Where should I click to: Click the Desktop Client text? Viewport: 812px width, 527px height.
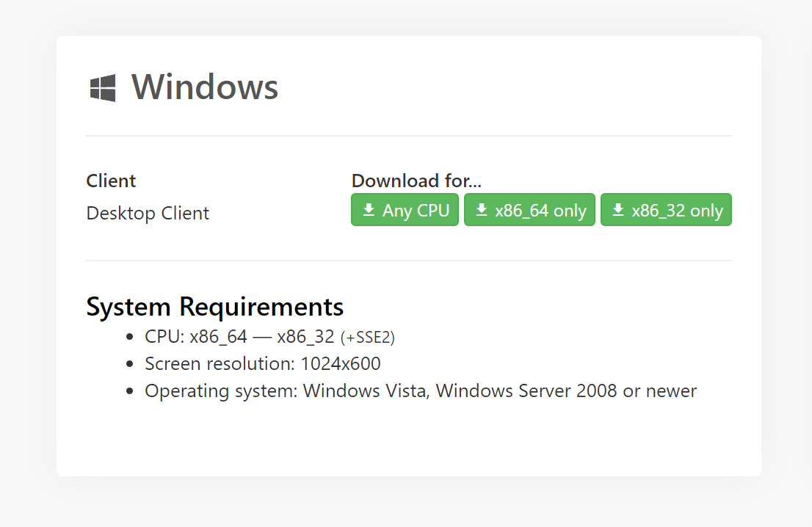[148, 214]
